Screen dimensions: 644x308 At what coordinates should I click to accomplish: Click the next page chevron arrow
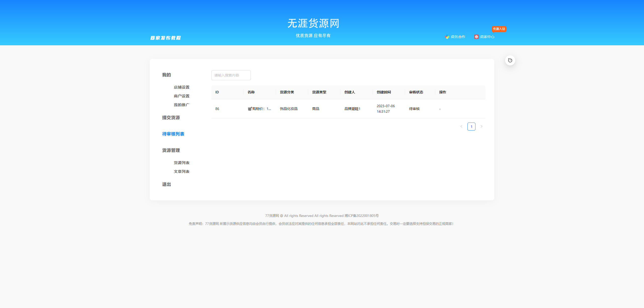(481, 126)
